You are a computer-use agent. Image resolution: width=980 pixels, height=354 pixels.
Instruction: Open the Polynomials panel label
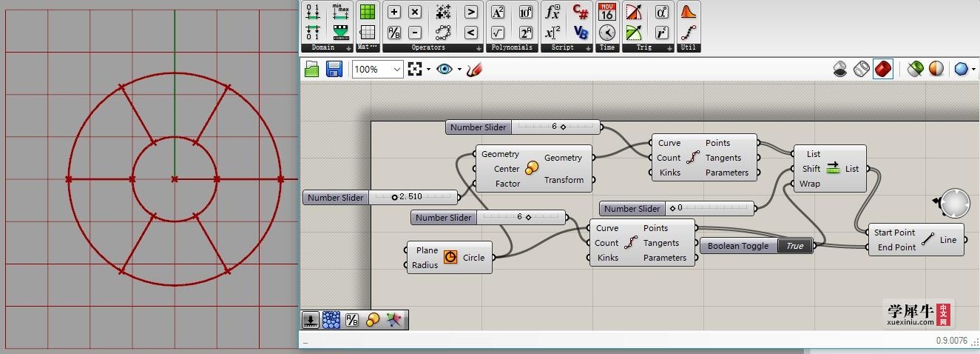coord(512,47)
